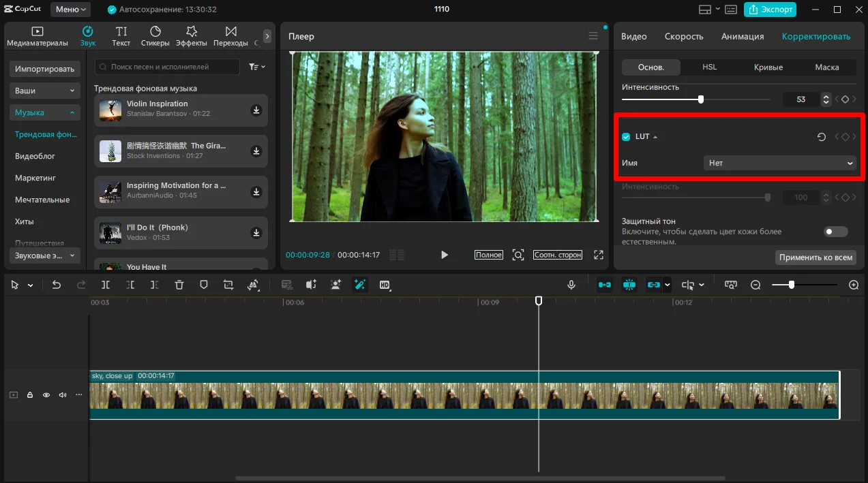868x483 pixels.
Task: Click the crop tool in timeline toolbar
Action: coord(228,285)
